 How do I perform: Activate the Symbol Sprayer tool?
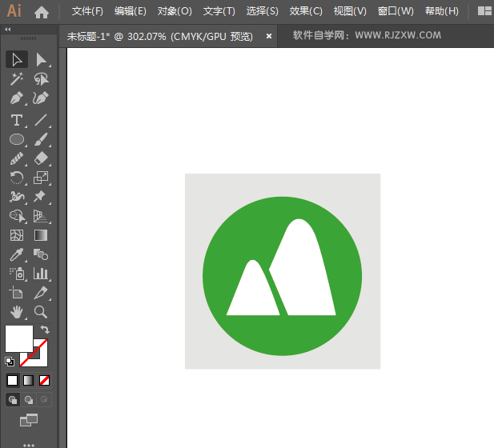pos(17,274)
